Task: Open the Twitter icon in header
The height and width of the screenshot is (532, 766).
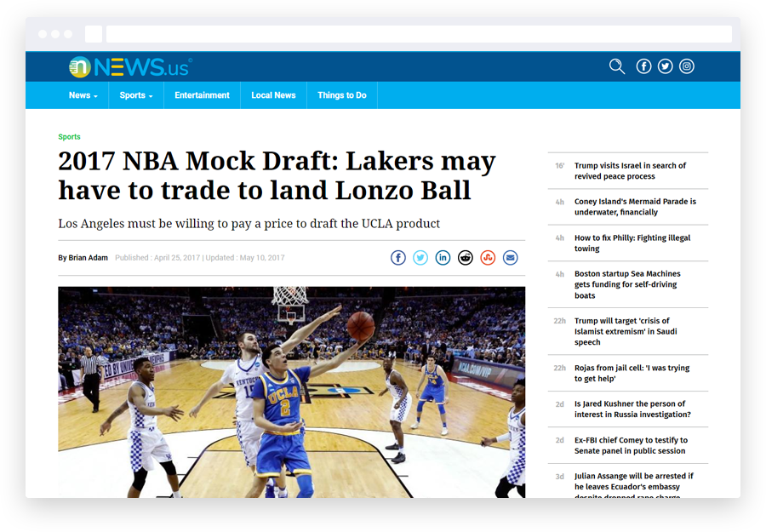Action: tap(665, 66)
